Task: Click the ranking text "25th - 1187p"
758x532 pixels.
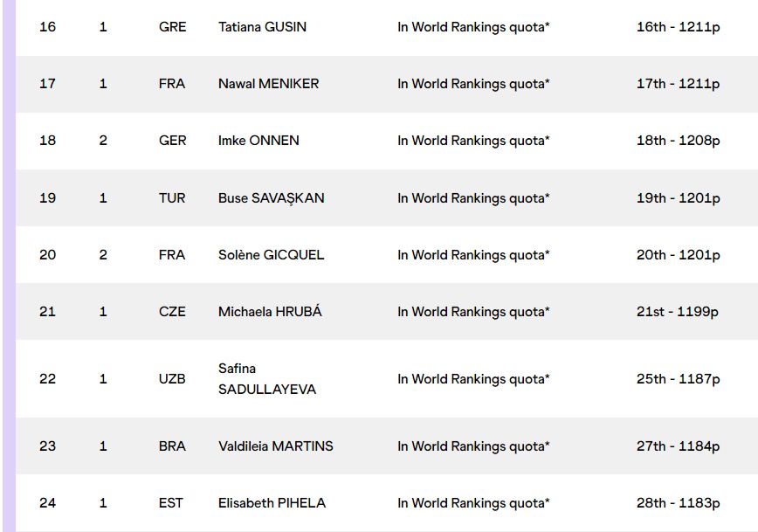Action: [678, 379]
